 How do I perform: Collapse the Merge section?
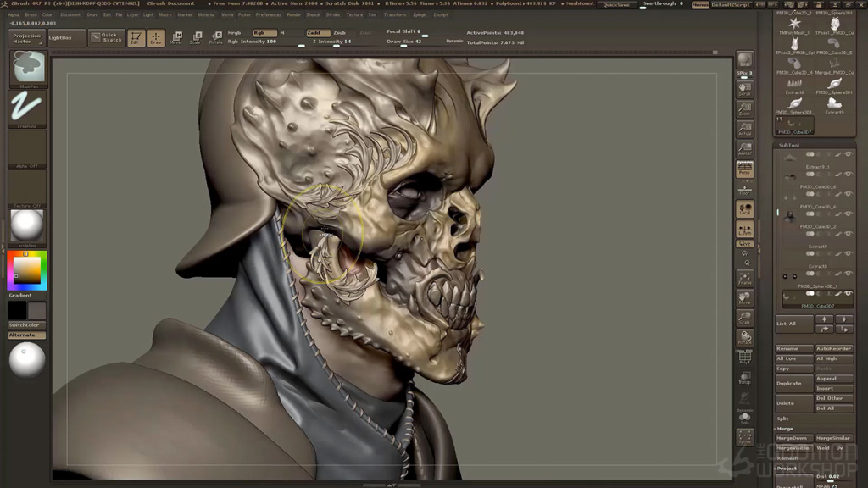click(x=785, y=429)
